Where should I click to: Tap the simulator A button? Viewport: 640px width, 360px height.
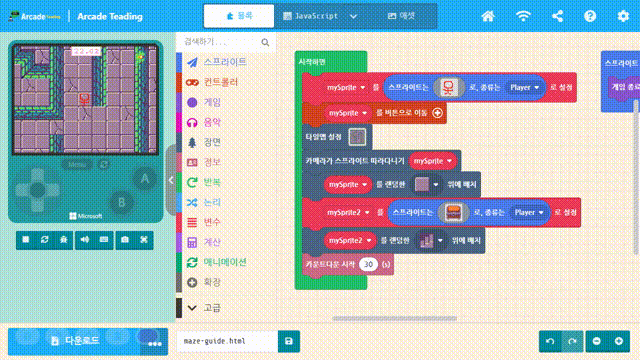point(144,179)
